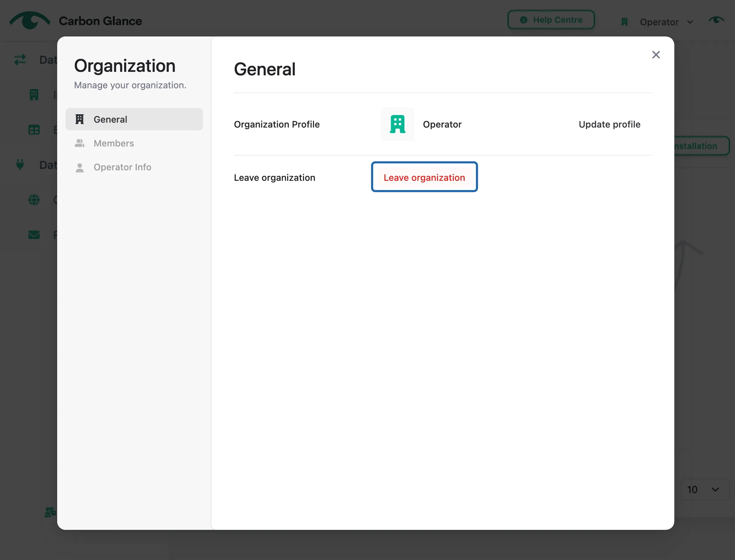Open the rows-per-page dropdown showing 10
Viewport: 735px width, 560px height.
tap(705, 489)
